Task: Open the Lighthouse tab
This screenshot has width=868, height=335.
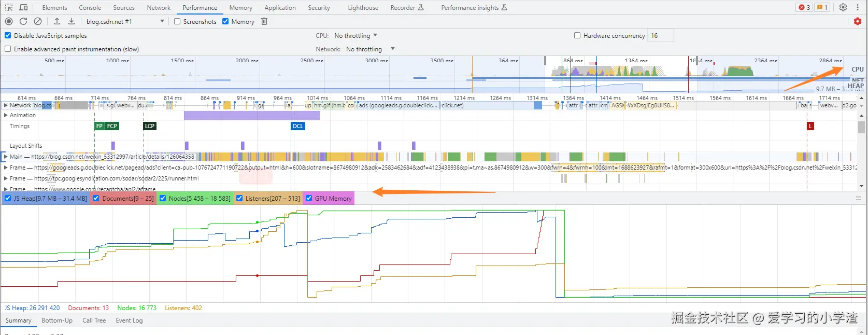Action: pos(363,7)
